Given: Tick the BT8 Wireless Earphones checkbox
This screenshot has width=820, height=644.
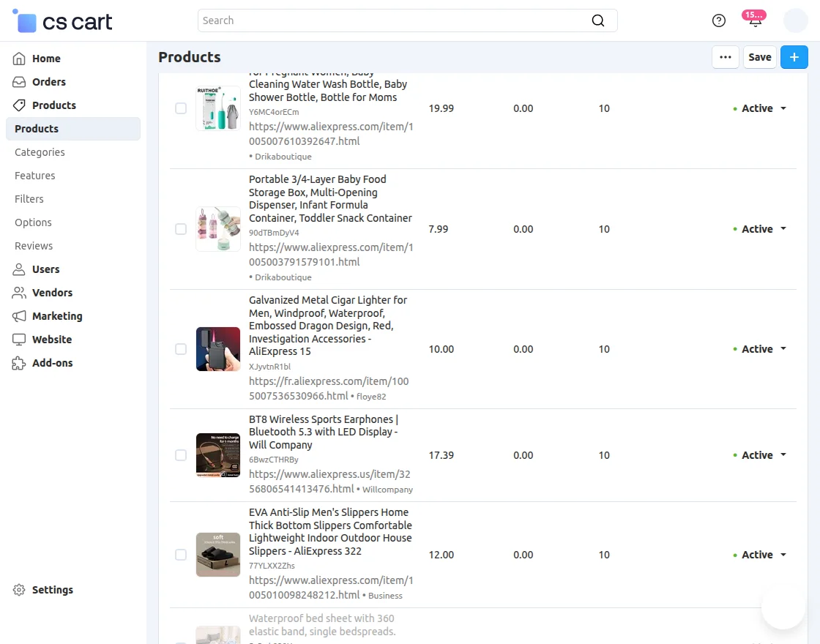Looking at the screenshot, I should pos(181,455).
